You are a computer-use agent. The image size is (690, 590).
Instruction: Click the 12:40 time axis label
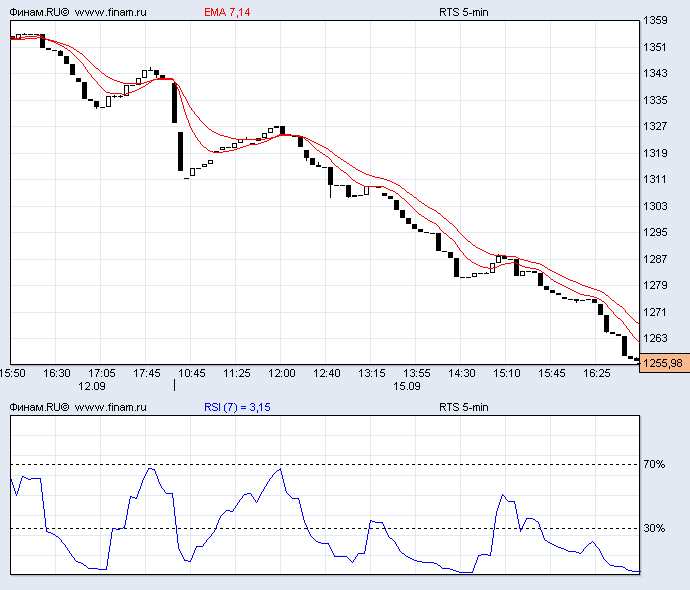tap(327, 374)
